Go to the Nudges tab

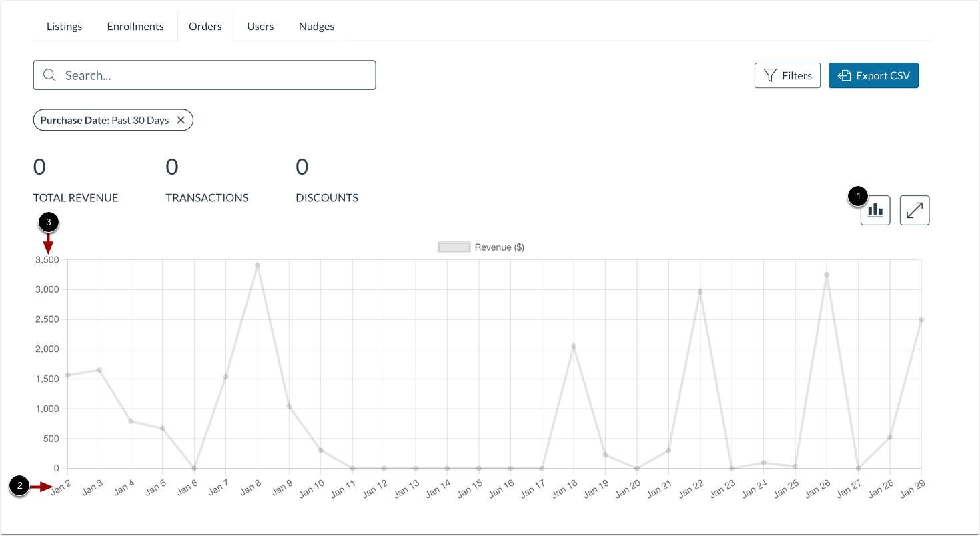316,27
